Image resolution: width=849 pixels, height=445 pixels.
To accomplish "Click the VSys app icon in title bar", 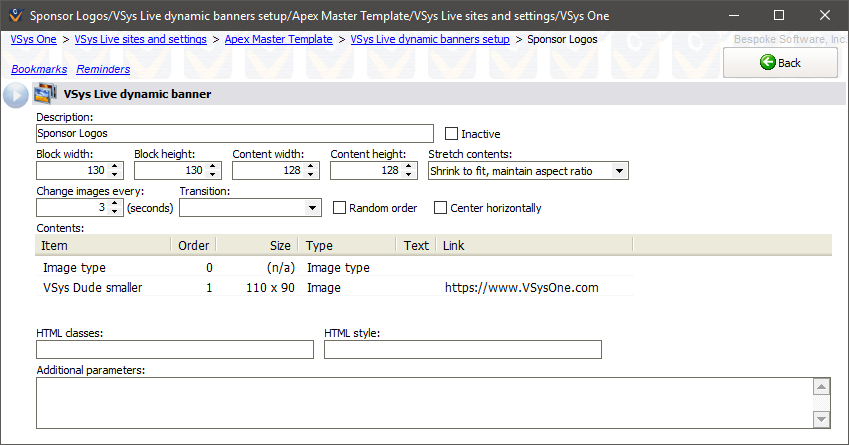I will pos(14,16).
